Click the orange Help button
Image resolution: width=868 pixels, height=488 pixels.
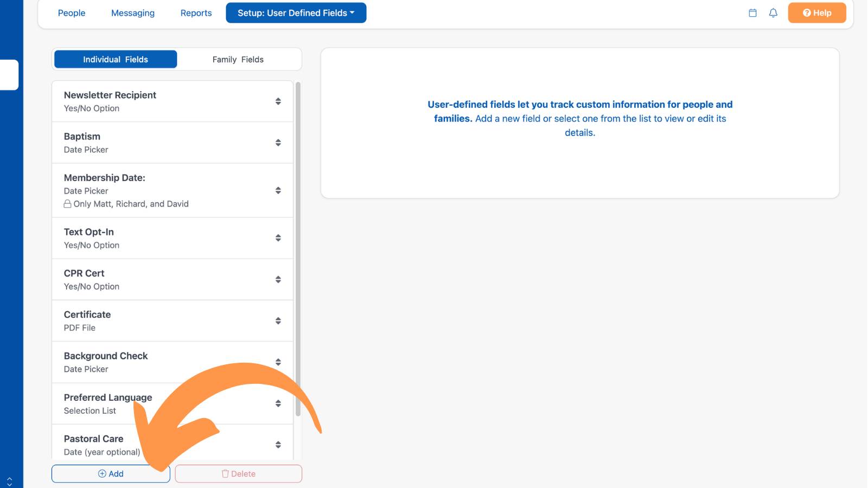[817, 13]
